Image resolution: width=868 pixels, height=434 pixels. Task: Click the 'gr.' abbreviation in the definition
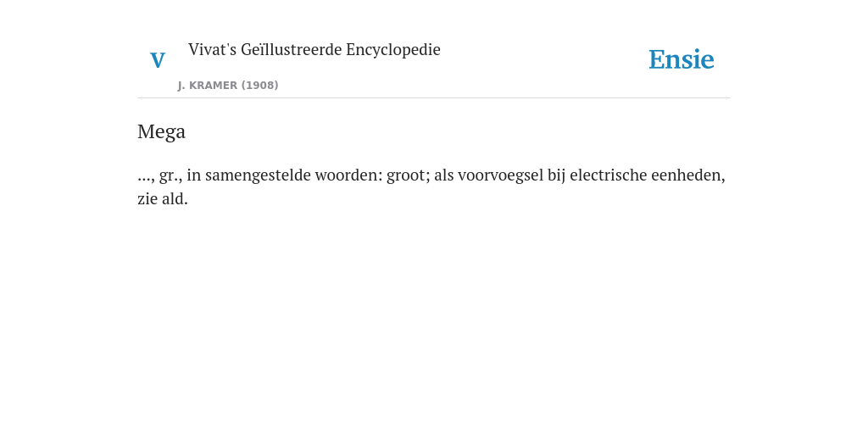(x=170, y=176)
